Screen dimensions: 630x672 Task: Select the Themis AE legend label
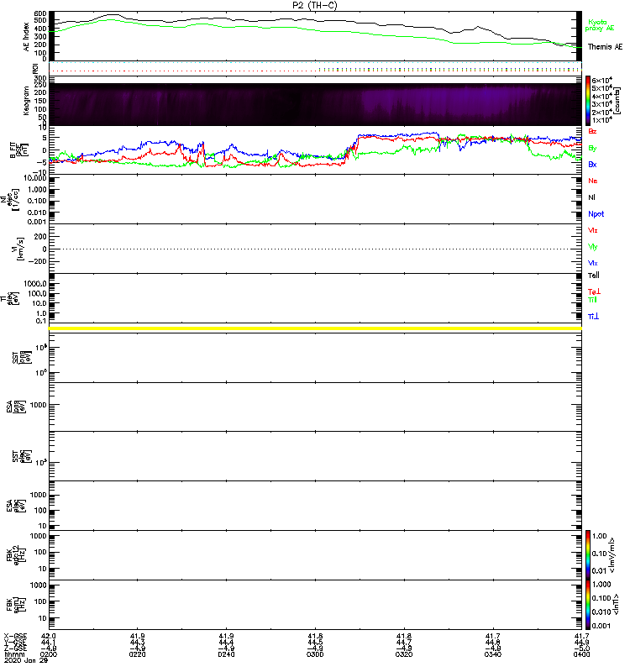coord(605,47)
